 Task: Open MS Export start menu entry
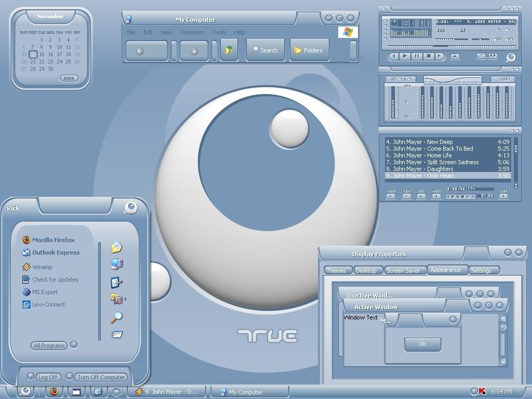click(40, 292)
